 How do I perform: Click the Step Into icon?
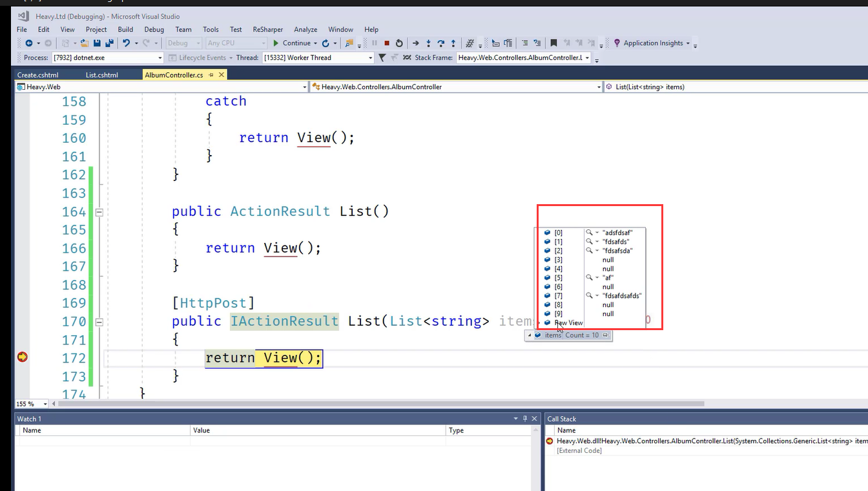click(x=428, y=43)
